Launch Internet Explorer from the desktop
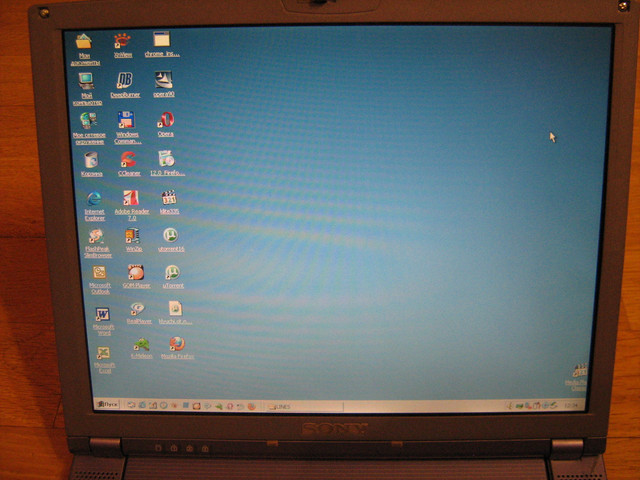This screenshot has width=640, height=480. pyautogui.click(x=94, y=198)
